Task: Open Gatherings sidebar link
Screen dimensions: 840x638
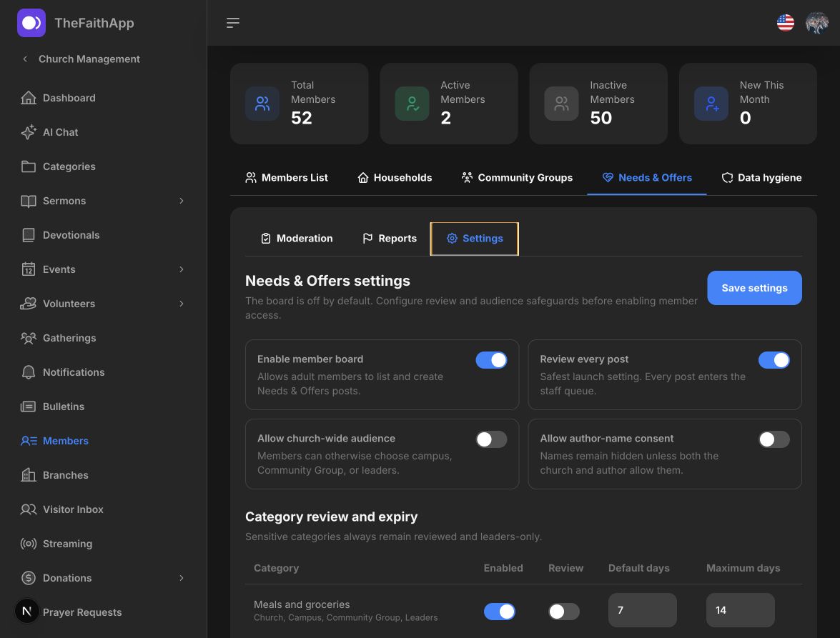Action: click(69, 338)
